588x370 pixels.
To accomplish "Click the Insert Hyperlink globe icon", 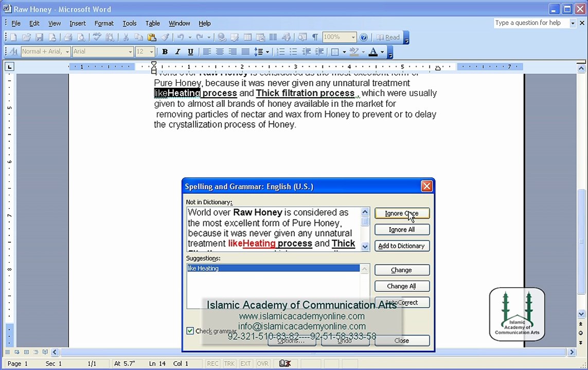I will [x=222, y=37].
